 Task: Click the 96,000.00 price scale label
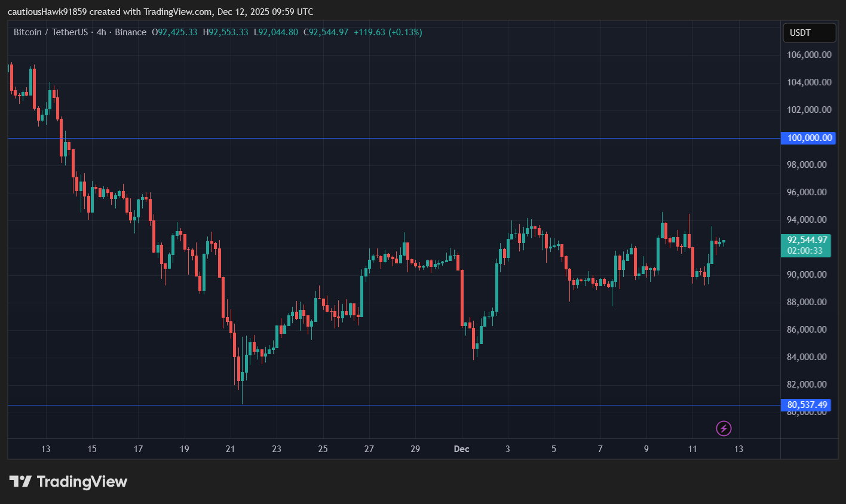click(807, 192)
